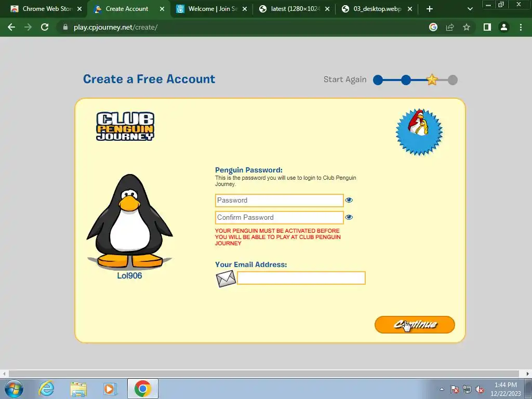Show hidden system tray icons
The height and width of the screenshot is (399, 532).
click(x=442, y=389)
